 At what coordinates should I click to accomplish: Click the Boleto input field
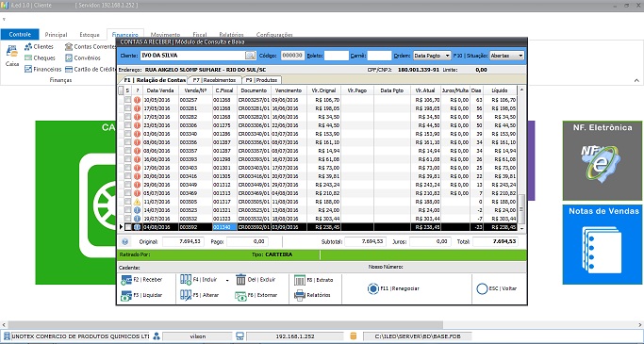[336, 56]
